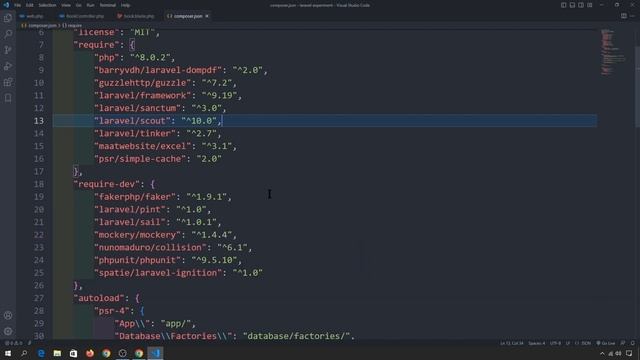640x360 pixels.
Task: Open the File menu
Action: (18, 5)
